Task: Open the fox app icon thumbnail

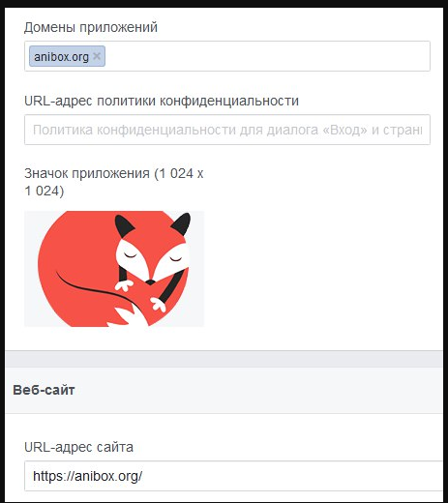Action: [x=114, y=269]
